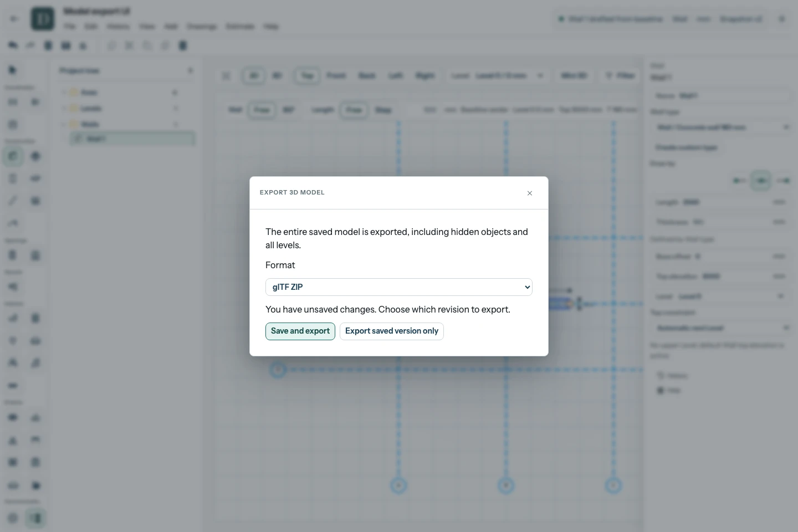Open the File menu behind the dialog
Screen dimensions: 798x532
(69, 27)
